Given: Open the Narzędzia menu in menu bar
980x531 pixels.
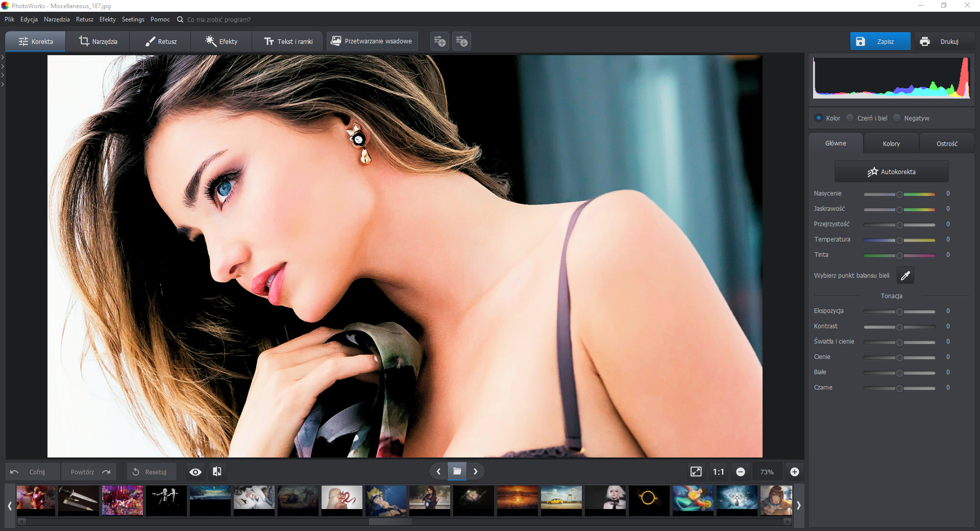Looking at the screenshot, I should click(x=57, y=19).
